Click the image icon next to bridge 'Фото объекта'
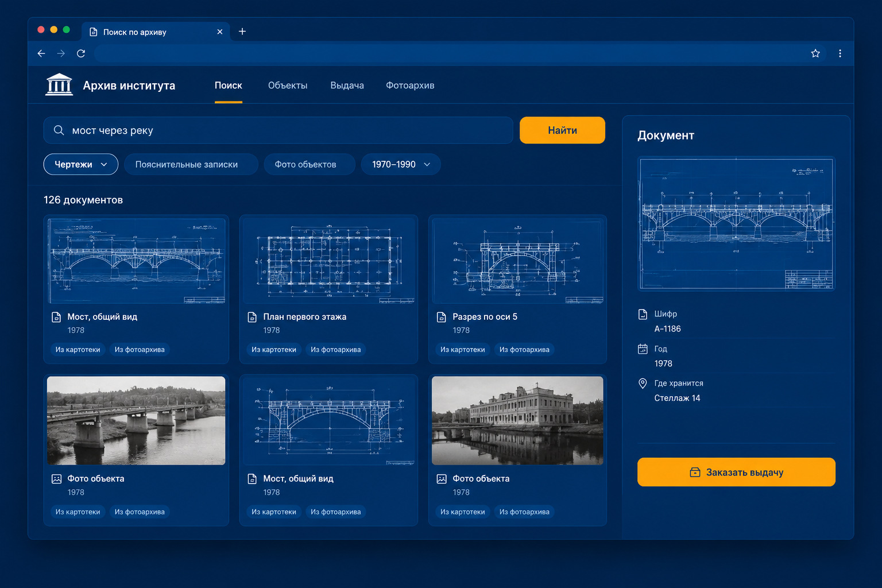The height and width of the screenshot is (588, 882). point(56,479)
